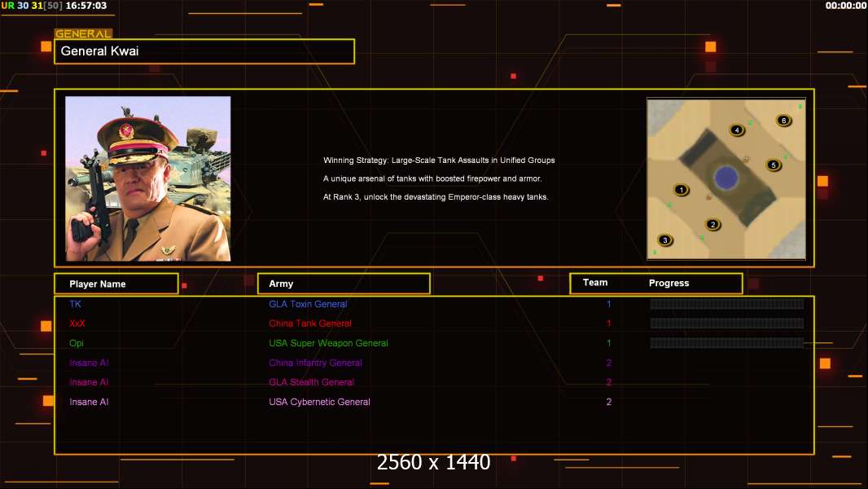Click start position 6 on the minimap

point(783,120)
